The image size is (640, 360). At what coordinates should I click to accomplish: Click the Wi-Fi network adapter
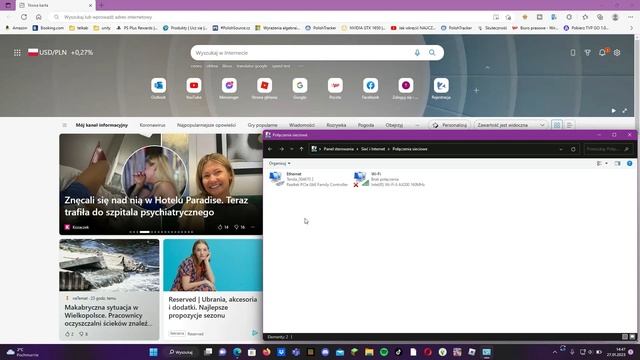pos(389,179)
